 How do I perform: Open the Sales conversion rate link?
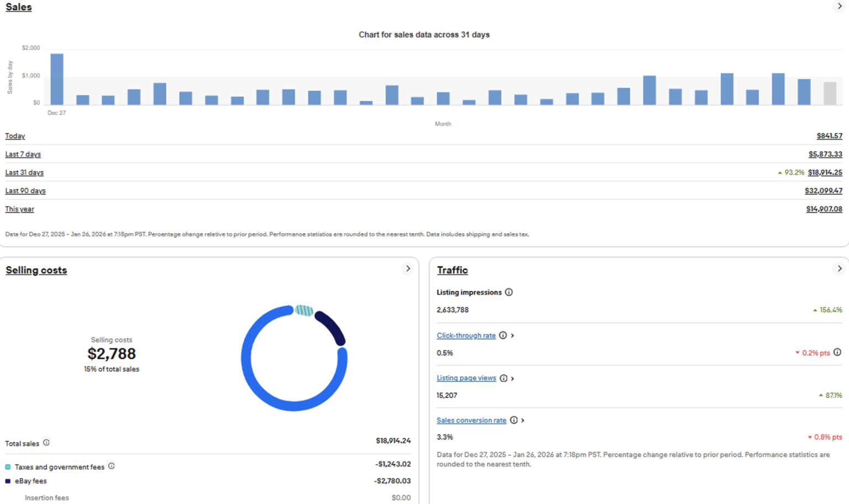point(471,421)
